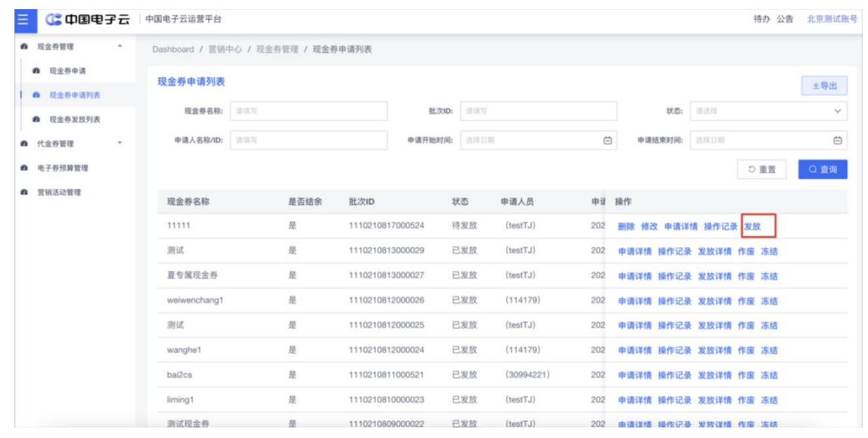868x438 pixels.
Task: Click applicant (30994221) cell
Action: 527,375
